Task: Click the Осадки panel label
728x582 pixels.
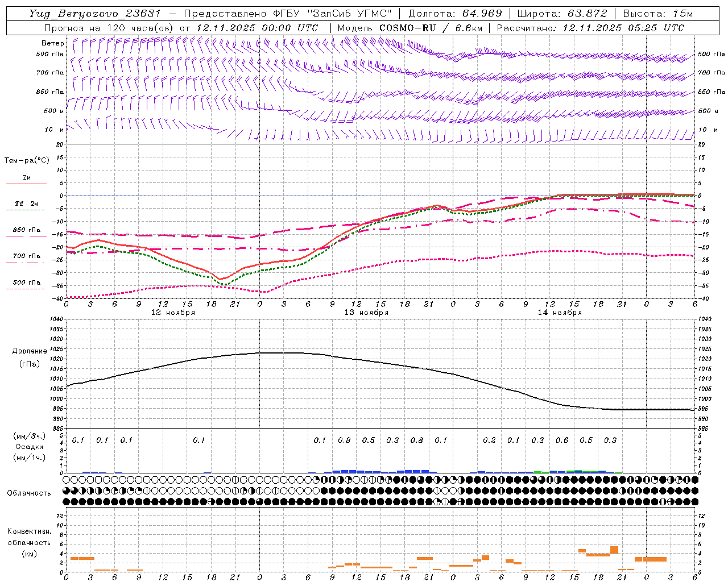Action: point(30,447)
